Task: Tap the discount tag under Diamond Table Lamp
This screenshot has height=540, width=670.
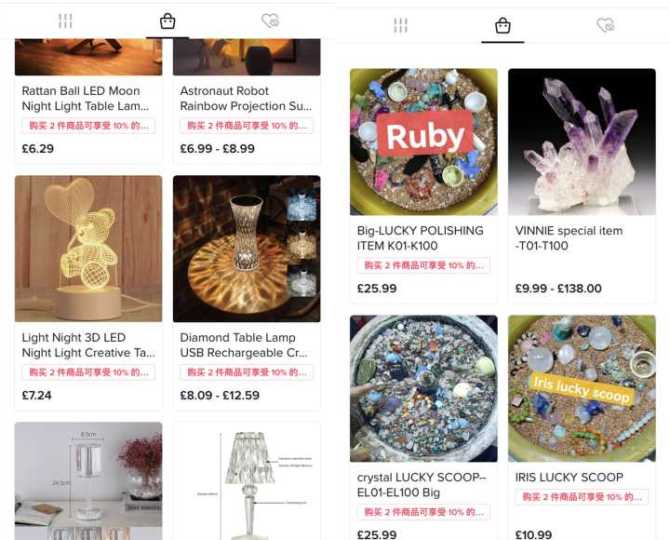Action: [247, 372]
